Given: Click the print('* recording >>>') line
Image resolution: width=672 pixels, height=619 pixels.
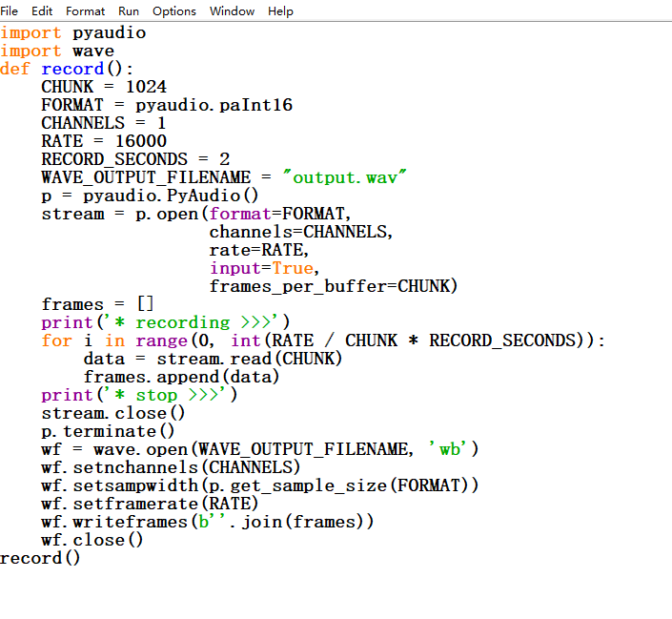Looking at the screenshot, I should tap(166, 322).
